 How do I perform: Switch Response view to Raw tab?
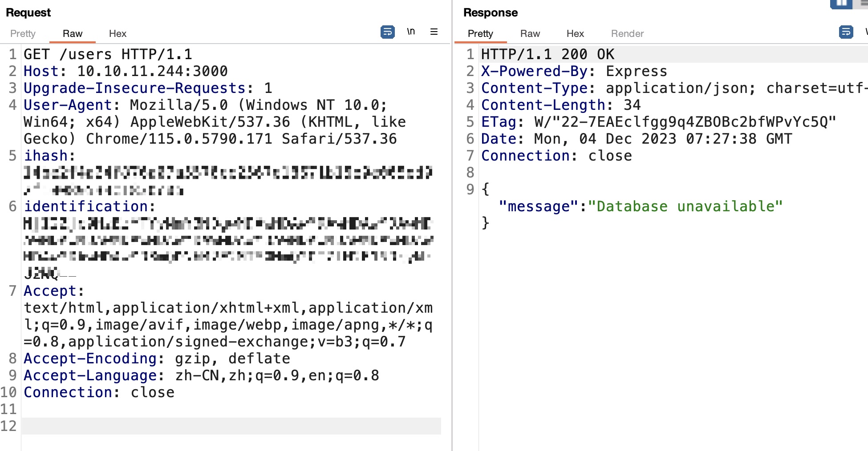pyautogui.click(x=530, y=33)
